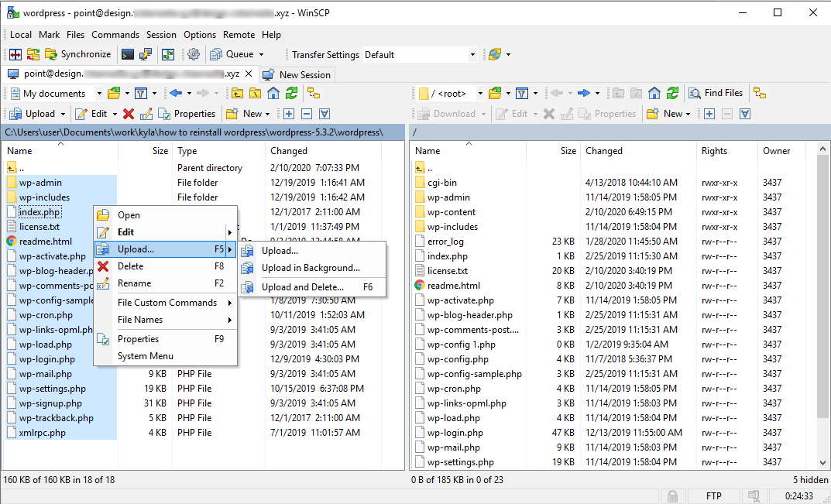Show the remote directory tree panel
This screenshot has height=504, width=831.
point(759,94)
